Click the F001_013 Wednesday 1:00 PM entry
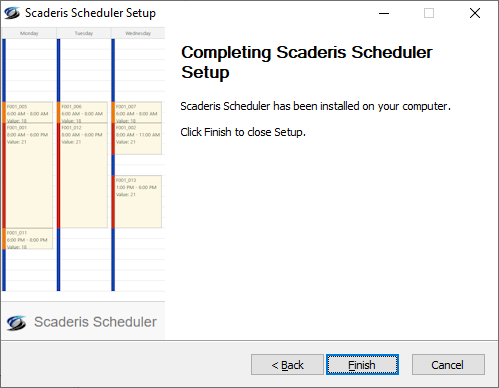The image size is (499, 388). point(138,202)
